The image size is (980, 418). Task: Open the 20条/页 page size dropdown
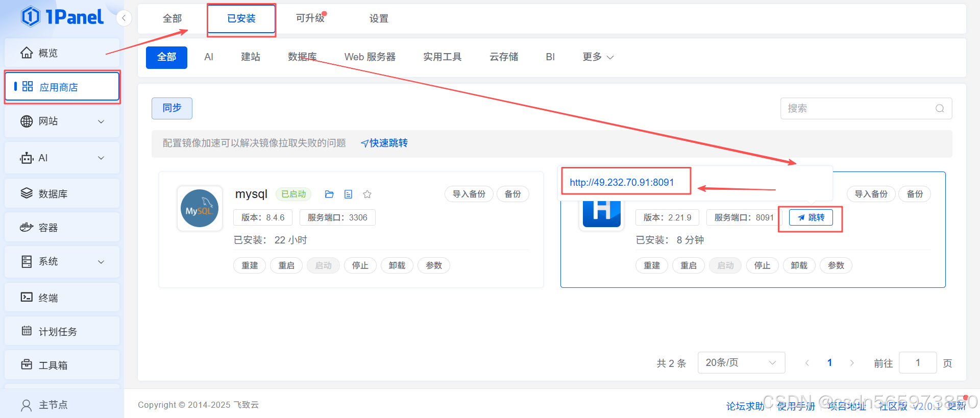coord(741,363)
